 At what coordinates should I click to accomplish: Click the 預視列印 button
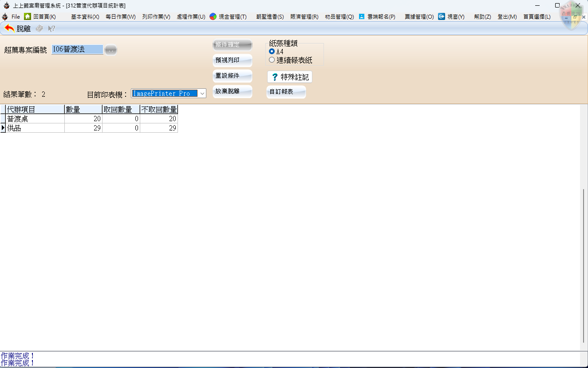coord(232,60)
